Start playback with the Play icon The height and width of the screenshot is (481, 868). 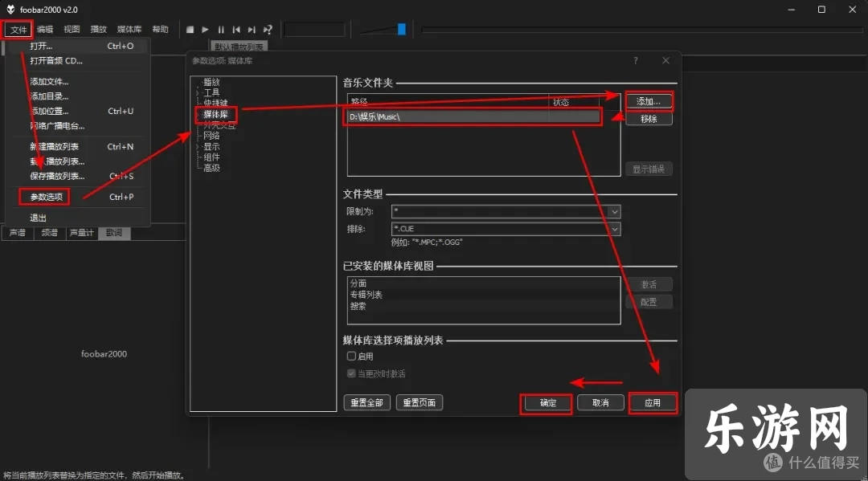point(206,29)
